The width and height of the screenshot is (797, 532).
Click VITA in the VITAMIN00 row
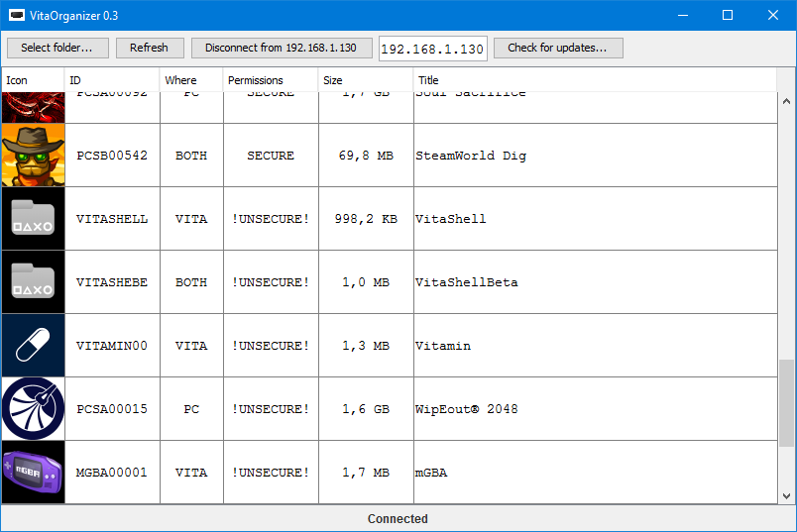point(191,346)
